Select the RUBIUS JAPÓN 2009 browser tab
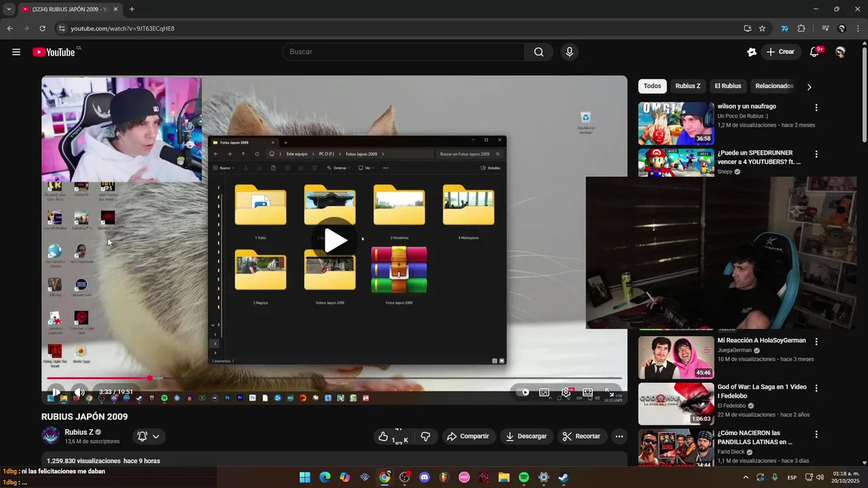 [70, 9]
